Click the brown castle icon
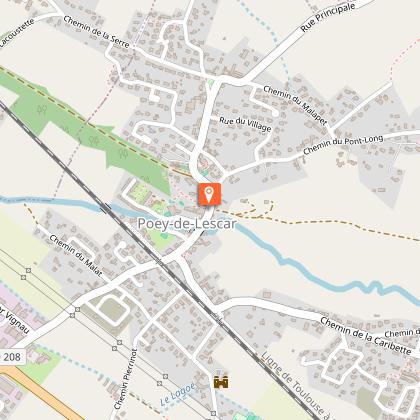Viewport: 420px width, 420px height. [x=221, y=382]
